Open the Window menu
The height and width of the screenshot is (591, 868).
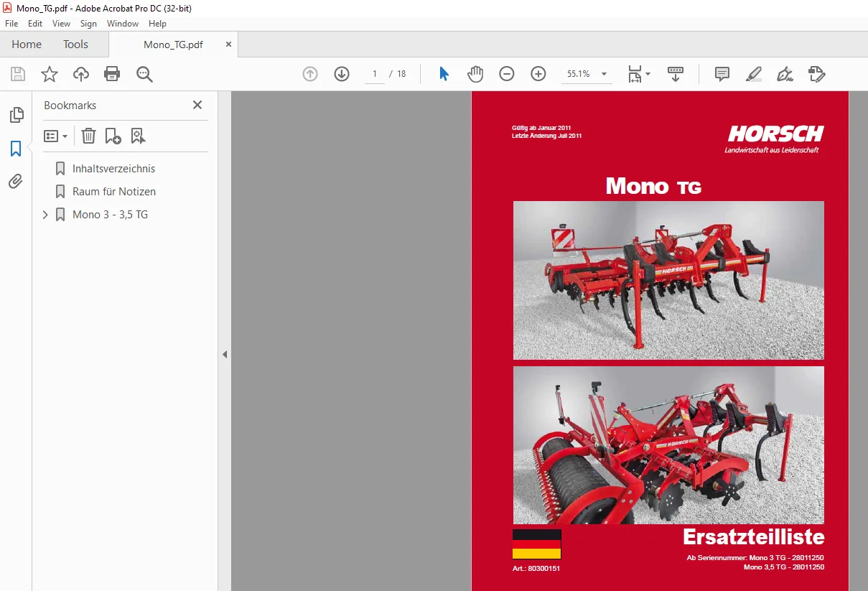123,24
